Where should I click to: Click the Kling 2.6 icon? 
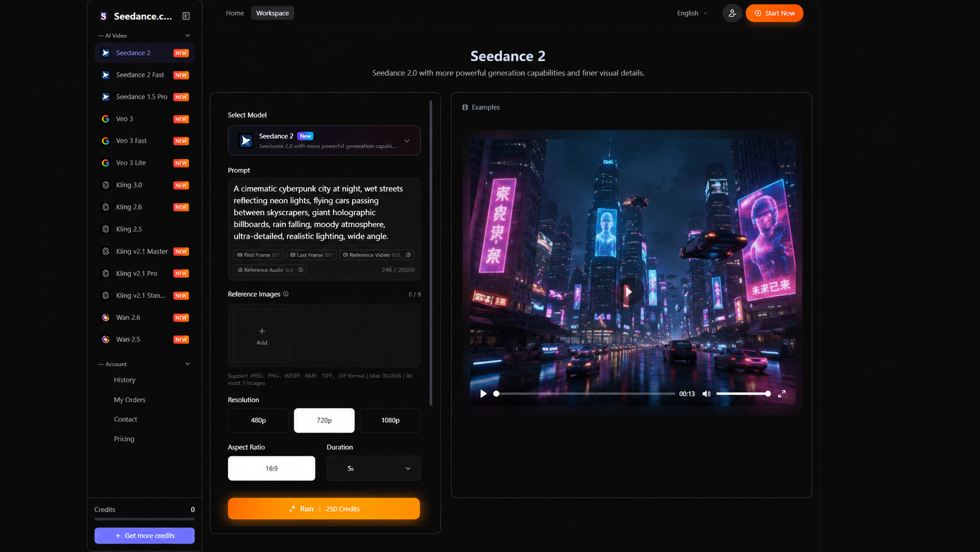point(106,207)
